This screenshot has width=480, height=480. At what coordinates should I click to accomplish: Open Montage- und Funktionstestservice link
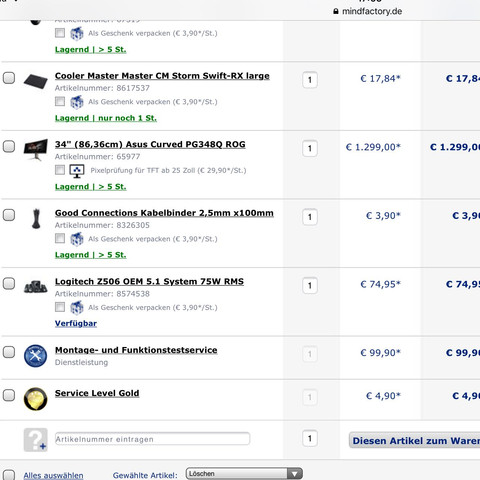click(136, 350)
